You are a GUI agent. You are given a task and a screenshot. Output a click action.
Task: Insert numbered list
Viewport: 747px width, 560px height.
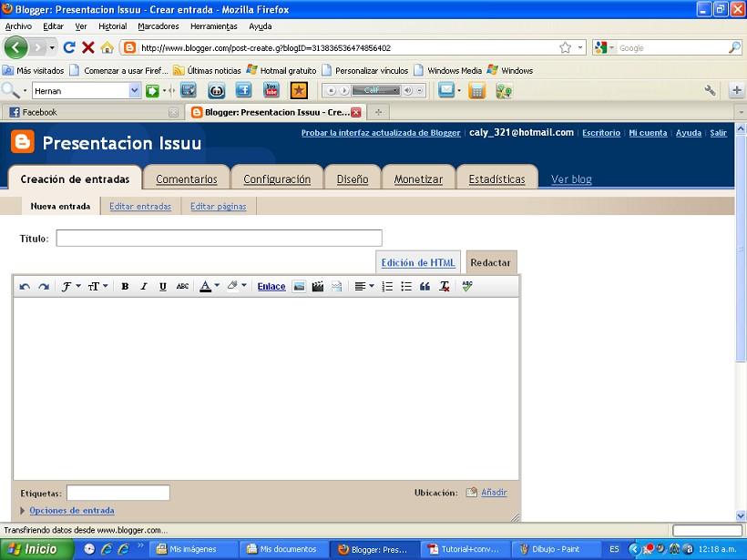click(387, 286)
